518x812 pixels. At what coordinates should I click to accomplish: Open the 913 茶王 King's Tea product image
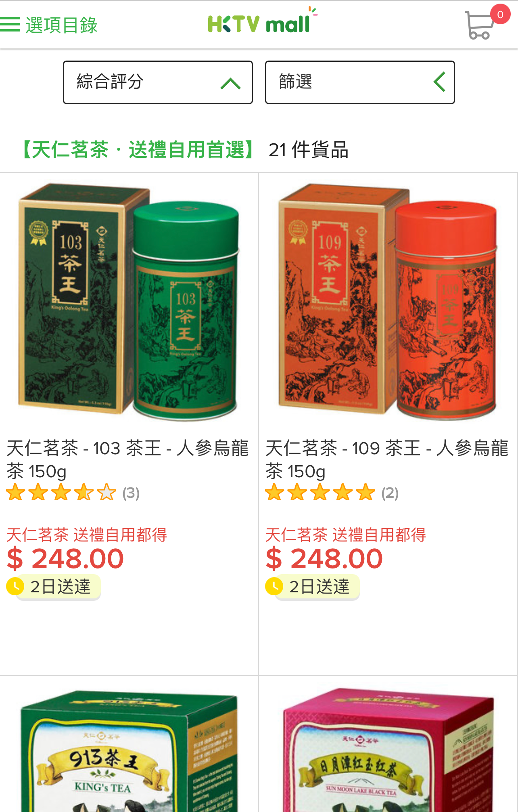pos(129,751)
